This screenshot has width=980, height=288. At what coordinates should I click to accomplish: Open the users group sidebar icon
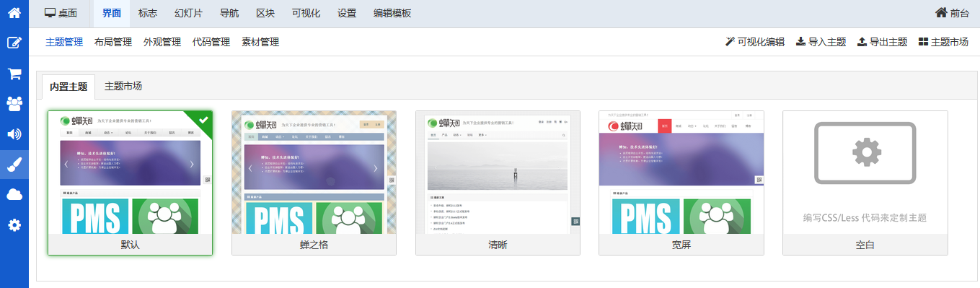[x=14, y=103]
